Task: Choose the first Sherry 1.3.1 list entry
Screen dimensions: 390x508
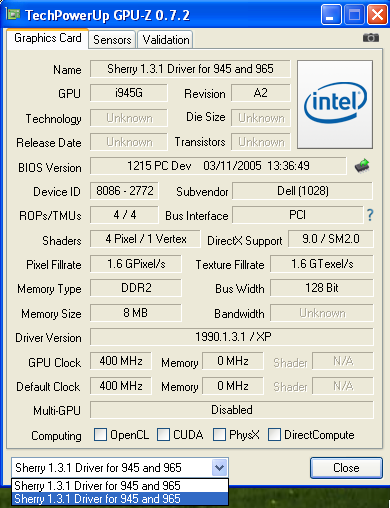Action: click(120, 486)
